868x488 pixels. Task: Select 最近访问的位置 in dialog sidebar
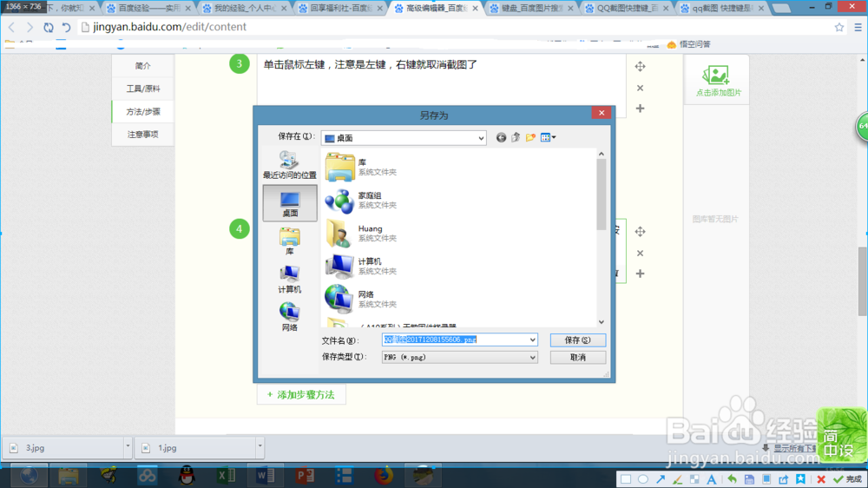coord(290,165)
